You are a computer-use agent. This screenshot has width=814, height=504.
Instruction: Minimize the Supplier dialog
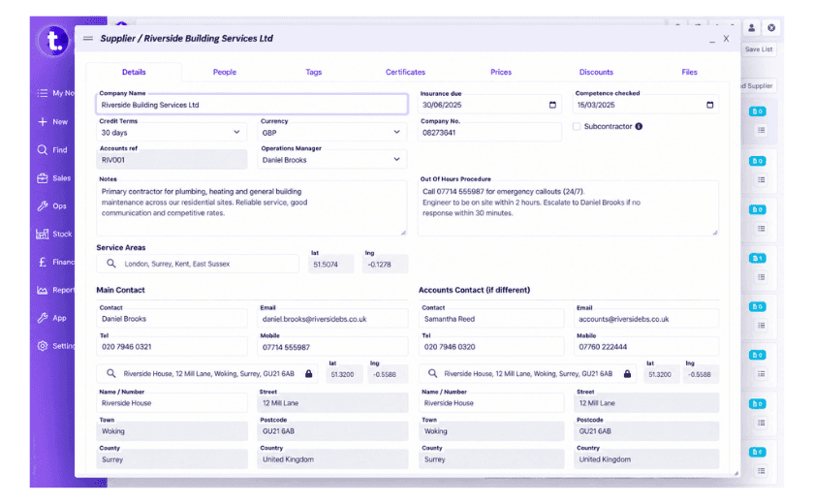(x=712, y=40)
